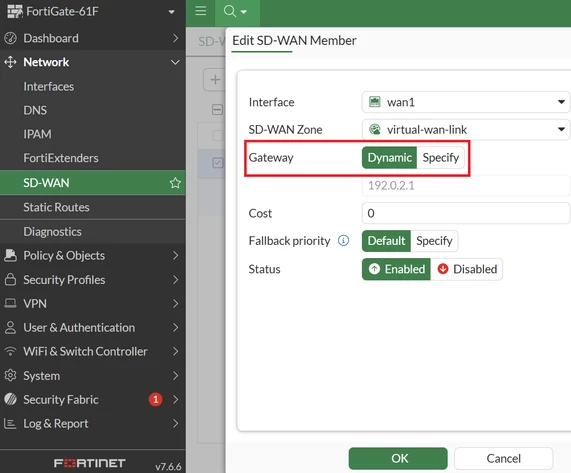The image size is (571, 473).
Task: Click OK to save the member
Action: click(398, 458)
